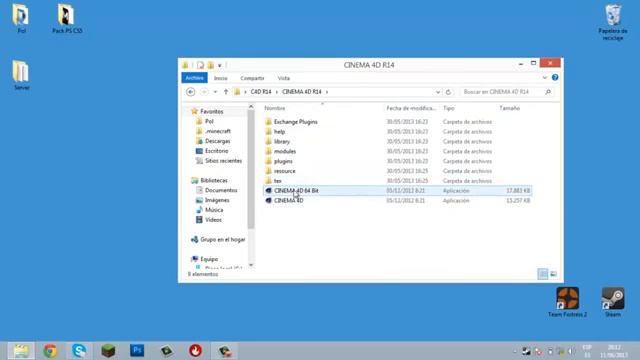Launch Minecraft from taskbar
This screenshot has height=360, width=640.
pyautogui.click(x=108, y=351)
